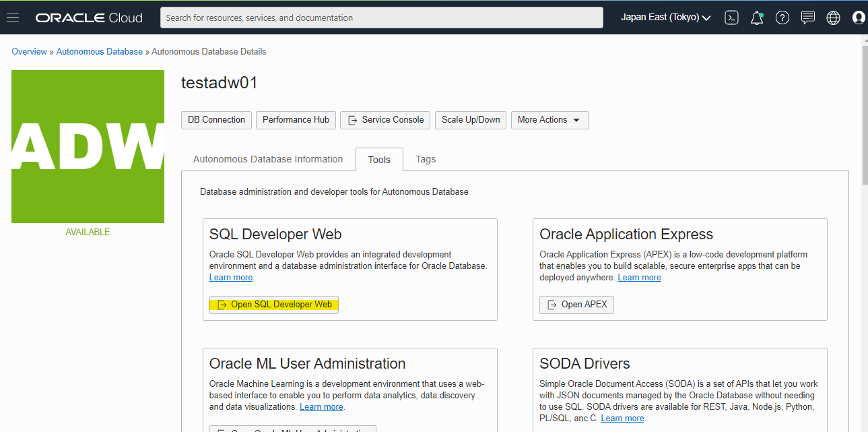This screenshot has width=868, height=432.
Task: Expand the Japan East (Tokyo) region selector
Action: (x=665, y=18)
